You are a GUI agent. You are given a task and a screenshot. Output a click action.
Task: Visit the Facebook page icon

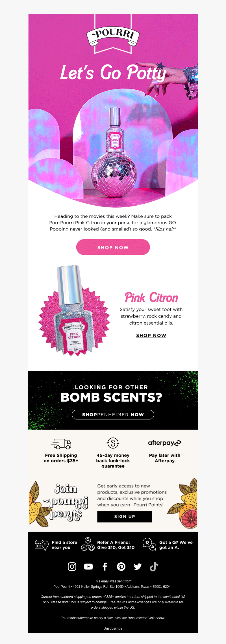pos(105,567)
